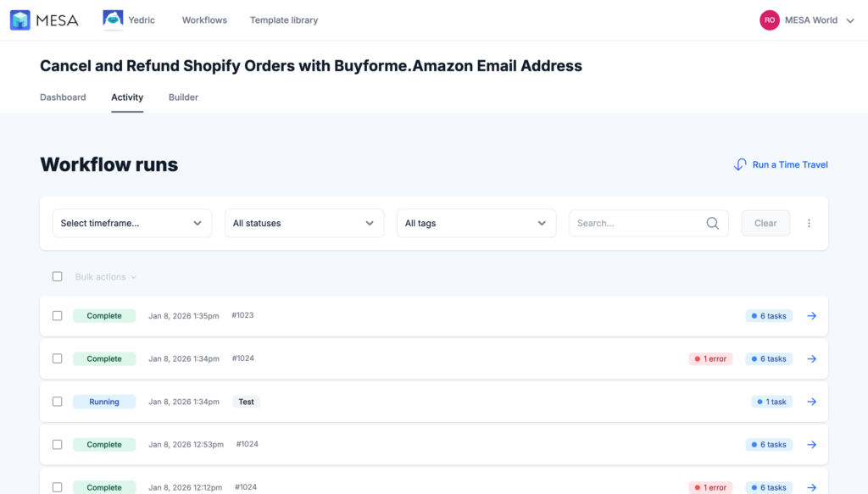The image size is (868, 494).
Task: Select the checkbox for run #1023
Action: 57,315
